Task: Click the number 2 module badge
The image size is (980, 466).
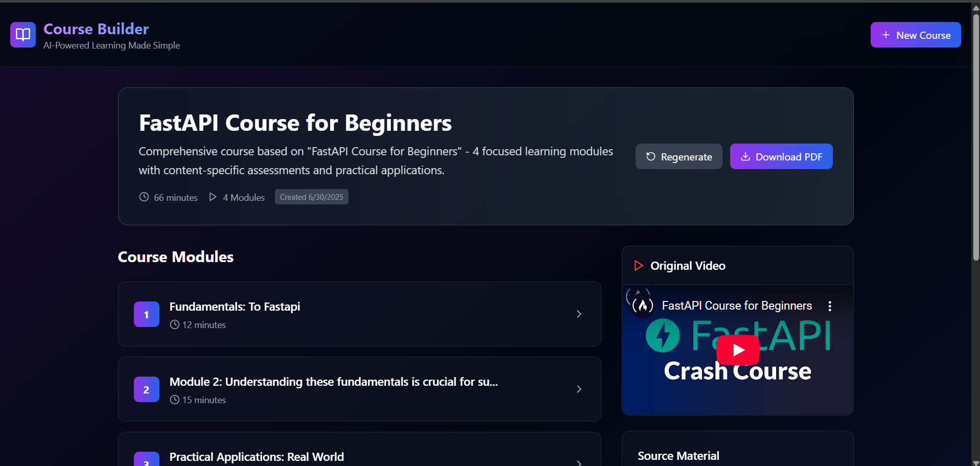Action: point(147,389)
